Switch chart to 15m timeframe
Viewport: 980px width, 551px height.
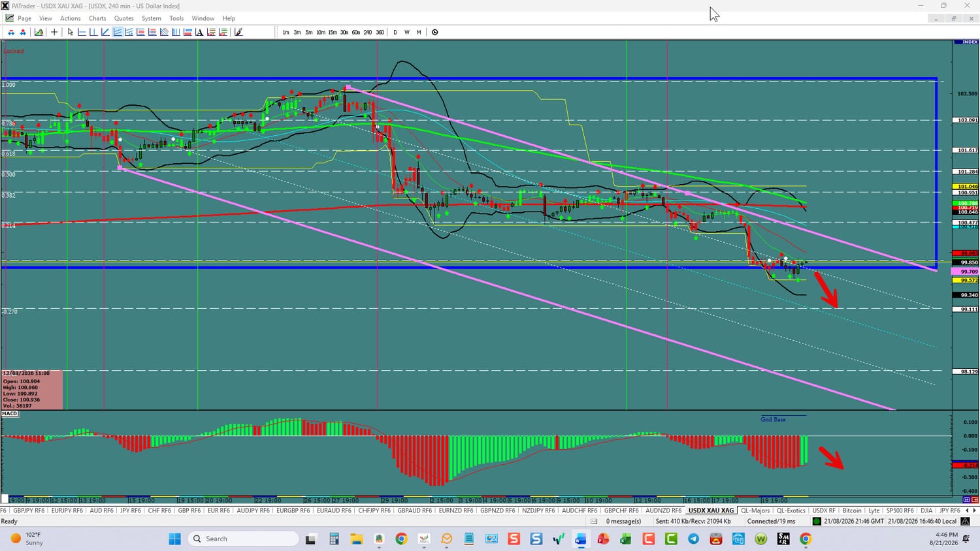pos(333,32)
